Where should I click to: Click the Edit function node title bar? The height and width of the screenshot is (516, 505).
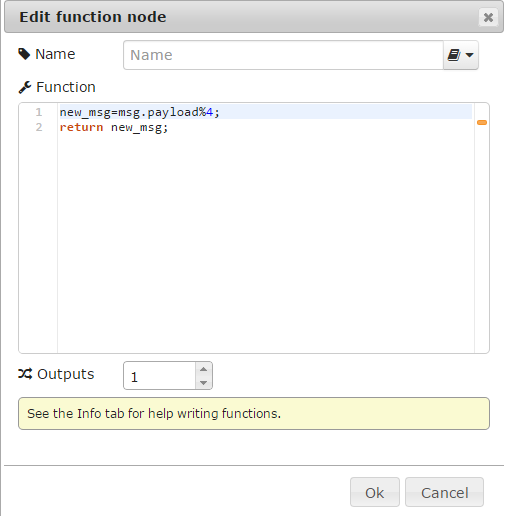point(254,17)
